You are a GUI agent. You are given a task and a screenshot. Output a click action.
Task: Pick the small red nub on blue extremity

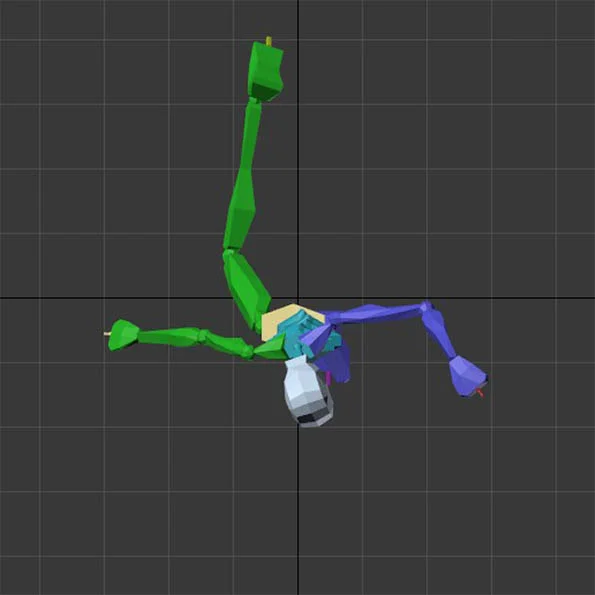tap(480, 393)
